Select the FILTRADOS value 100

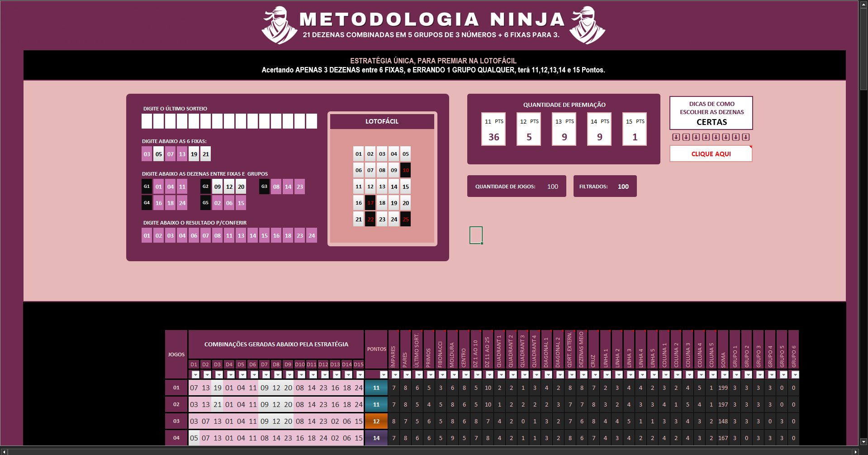click(x=623, y=187)
